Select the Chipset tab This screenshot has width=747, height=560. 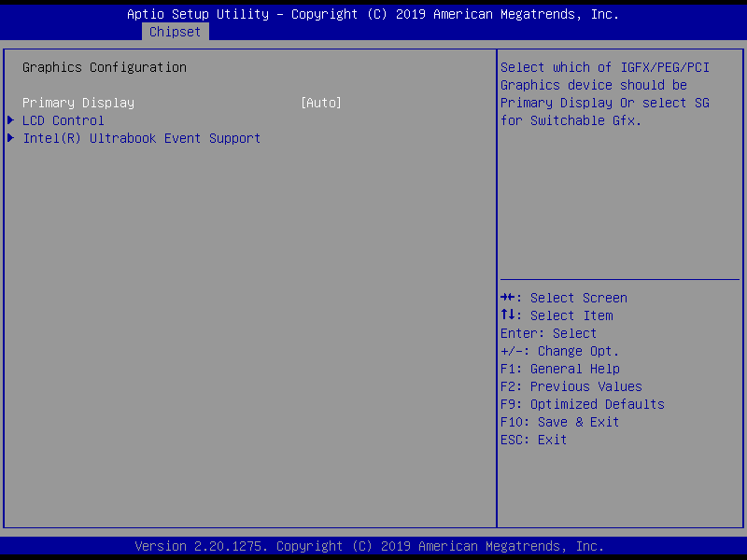(175, 32)
